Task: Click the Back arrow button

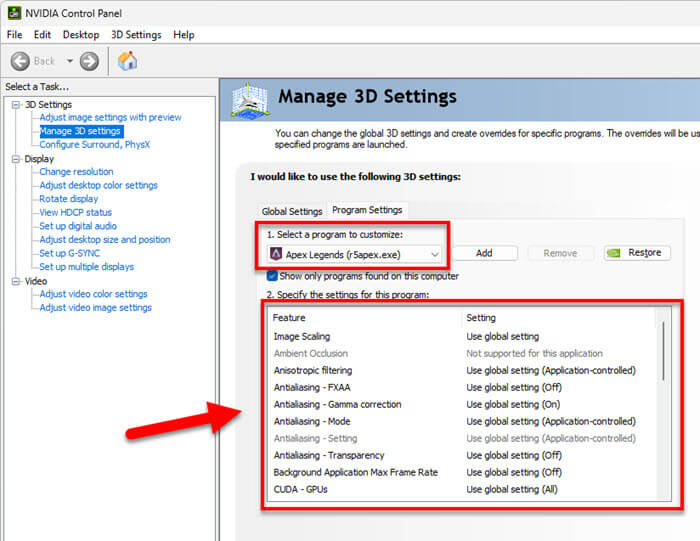Action: (x=21, y=61)
